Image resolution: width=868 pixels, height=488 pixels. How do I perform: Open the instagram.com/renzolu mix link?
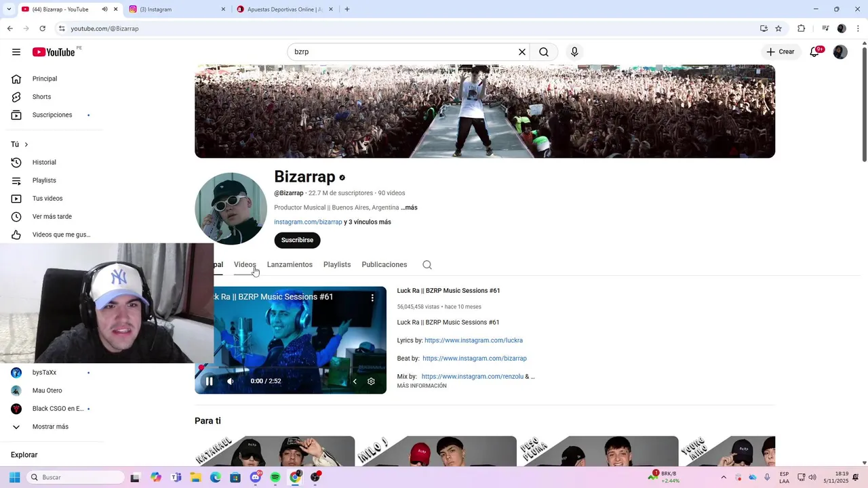(472, 377)
